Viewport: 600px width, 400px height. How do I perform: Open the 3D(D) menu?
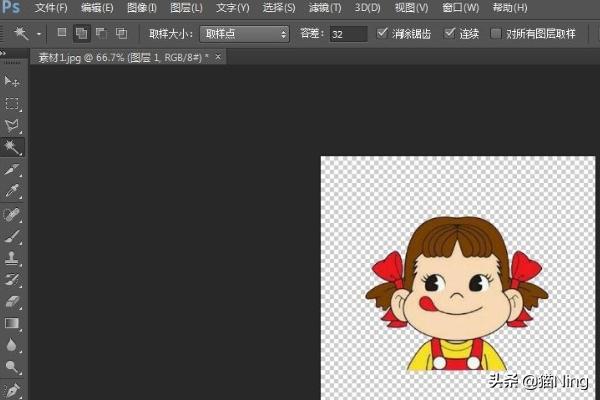click(367, 8)
